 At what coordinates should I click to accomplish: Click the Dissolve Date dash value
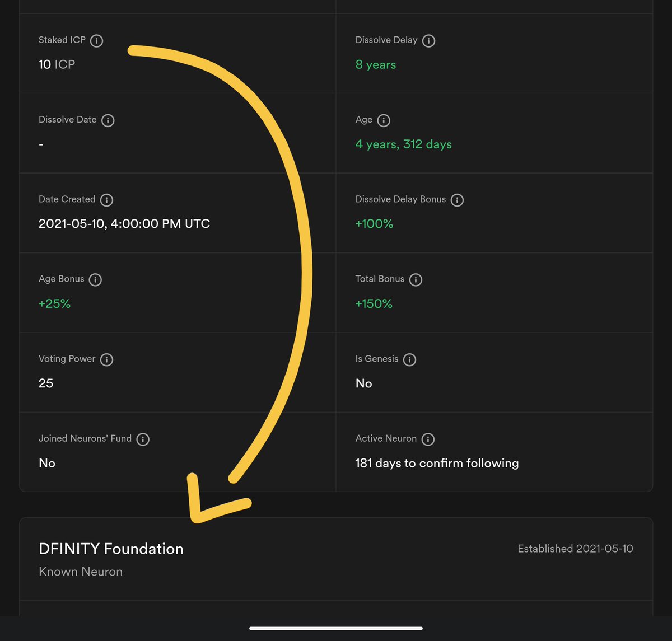tap(41, 144)
